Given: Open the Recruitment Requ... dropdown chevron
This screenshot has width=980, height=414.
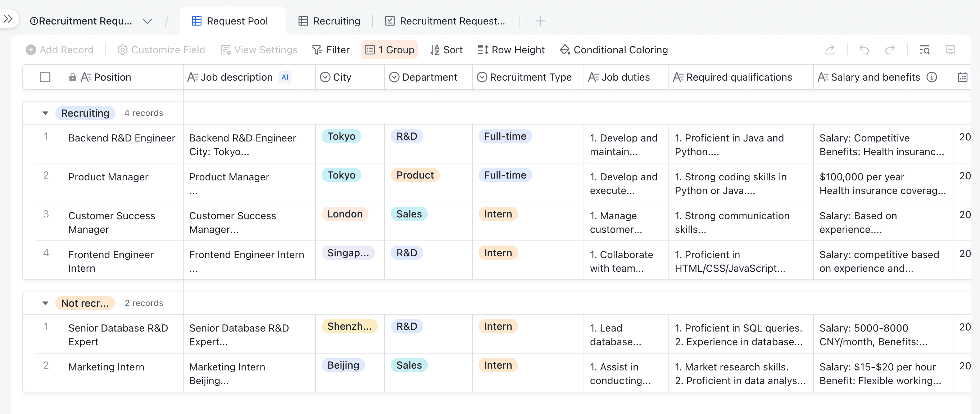Looking at the screenshot, I should 147,21.
